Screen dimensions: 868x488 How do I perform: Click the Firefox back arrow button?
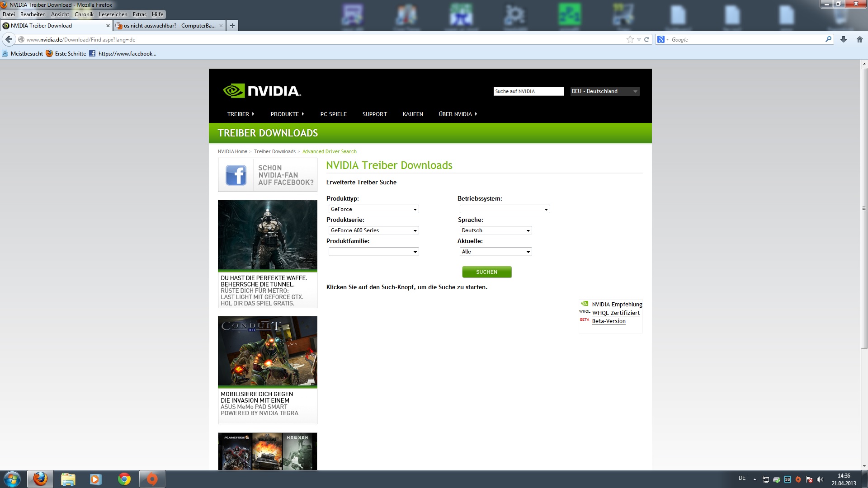9,40
